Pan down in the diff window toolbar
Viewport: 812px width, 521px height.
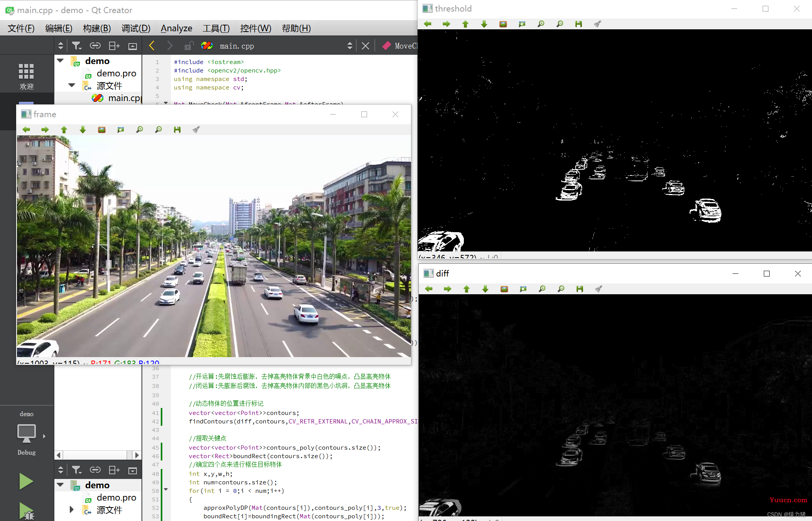coord(485,289)
